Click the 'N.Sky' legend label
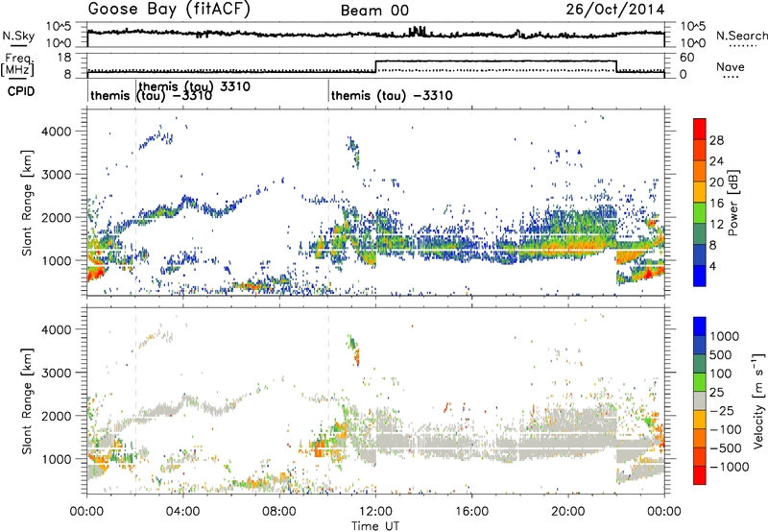Image resolution: width=768 pixels, height=532 pixels. tap(18, 36)
